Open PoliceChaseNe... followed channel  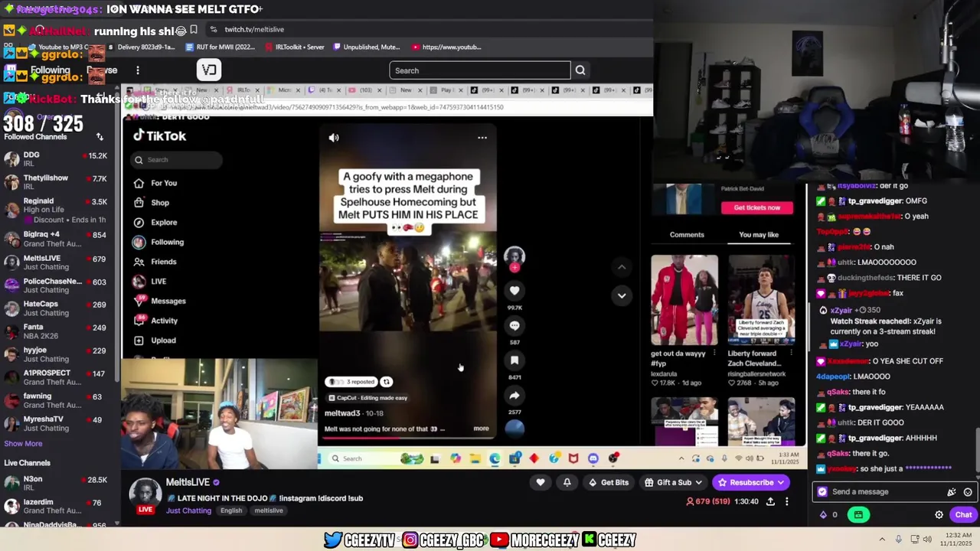tap(58, 285)
